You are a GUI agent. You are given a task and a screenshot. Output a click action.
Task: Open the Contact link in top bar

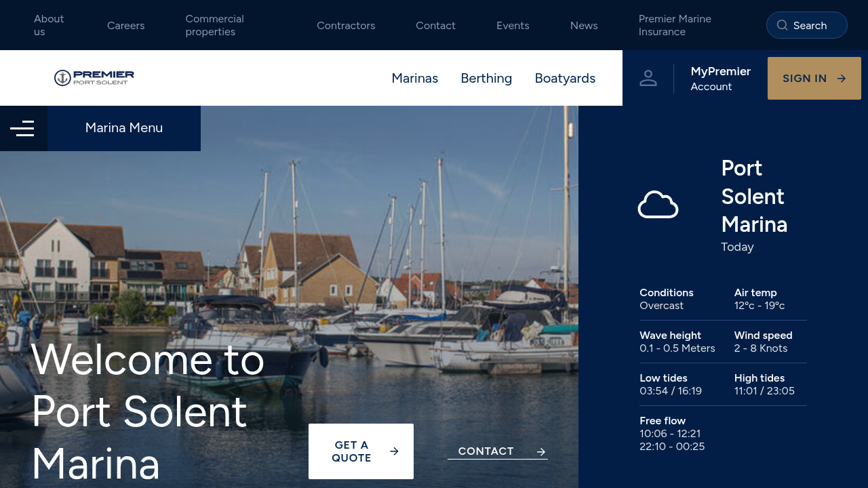pyautogui.click(x=435, y=25)
